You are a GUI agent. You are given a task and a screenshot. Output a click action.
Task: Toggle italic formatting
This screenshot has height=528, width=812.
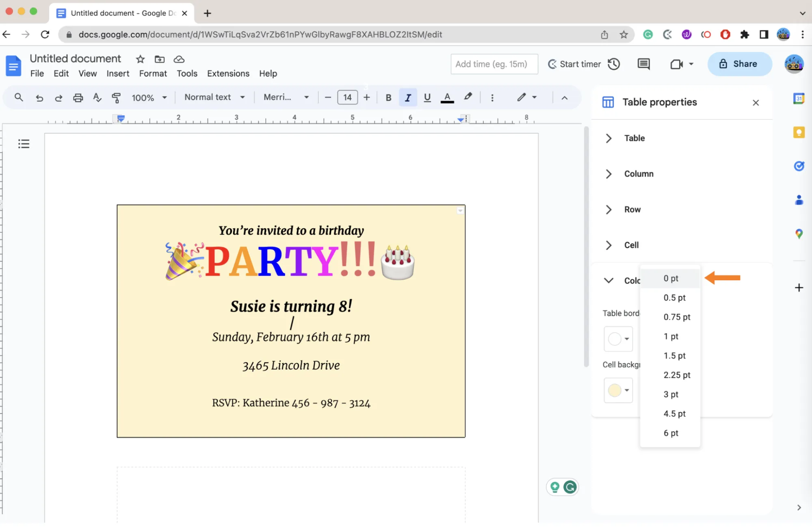(408, 98)
